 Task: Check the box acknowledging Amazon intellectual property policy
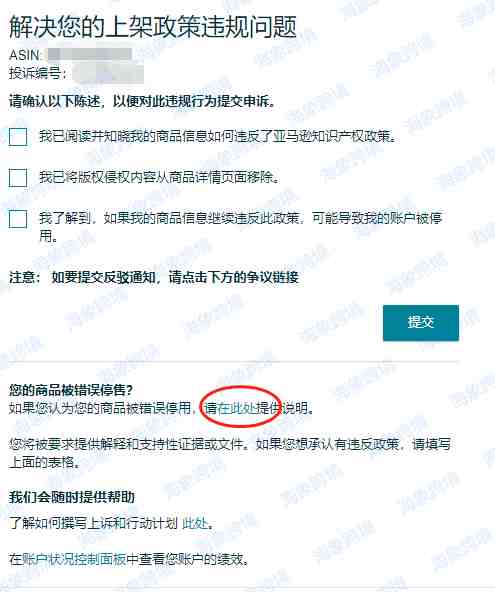(x=18, y=136)
